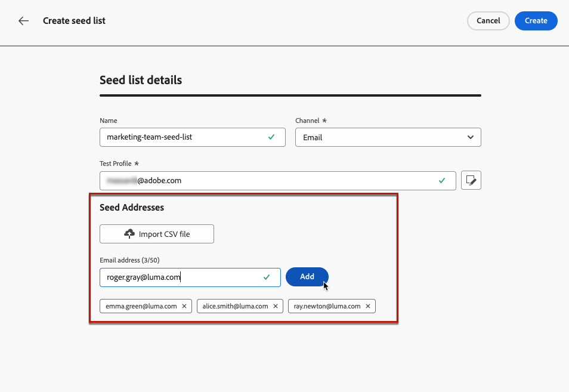This screenshot has width=569, height=392.
Task: Focus the Test Profile input field
Action: coord(268,180)
